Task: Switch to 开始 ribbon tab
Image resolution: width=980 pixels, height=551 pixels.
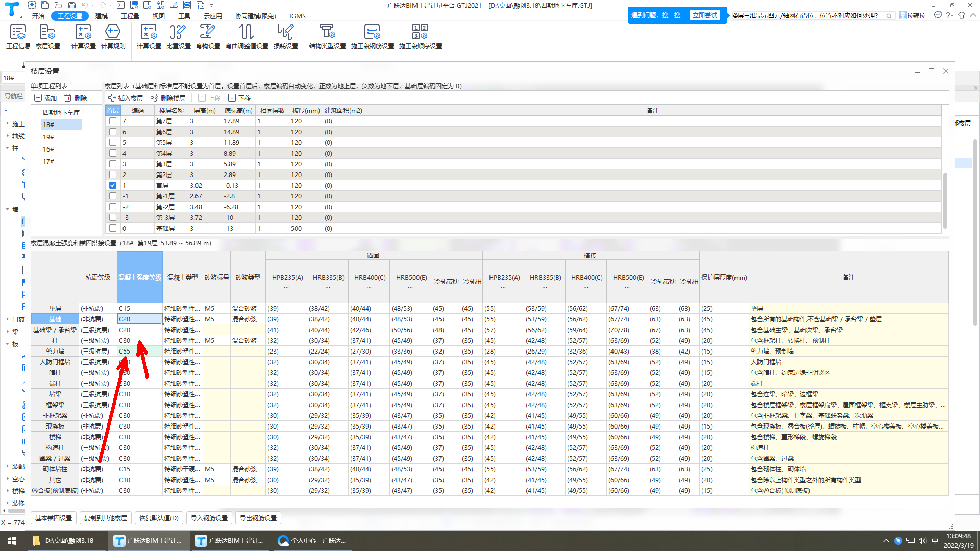Action: pos(38,16)
